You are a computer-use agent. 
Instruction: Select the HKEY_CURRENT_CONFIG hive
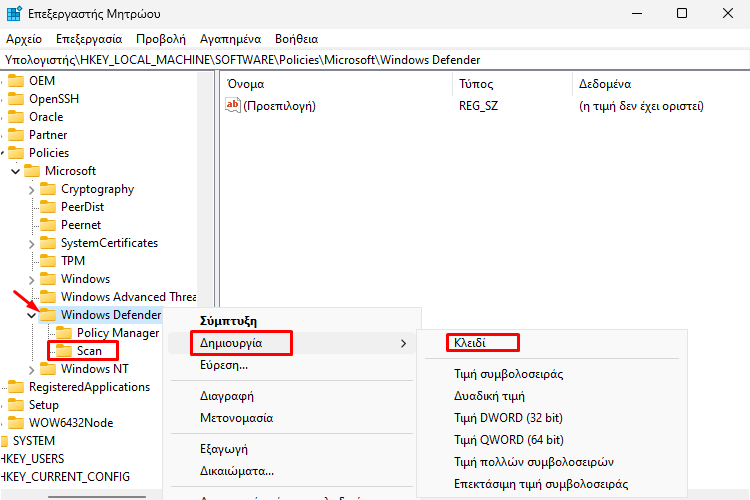pos(65,477)
